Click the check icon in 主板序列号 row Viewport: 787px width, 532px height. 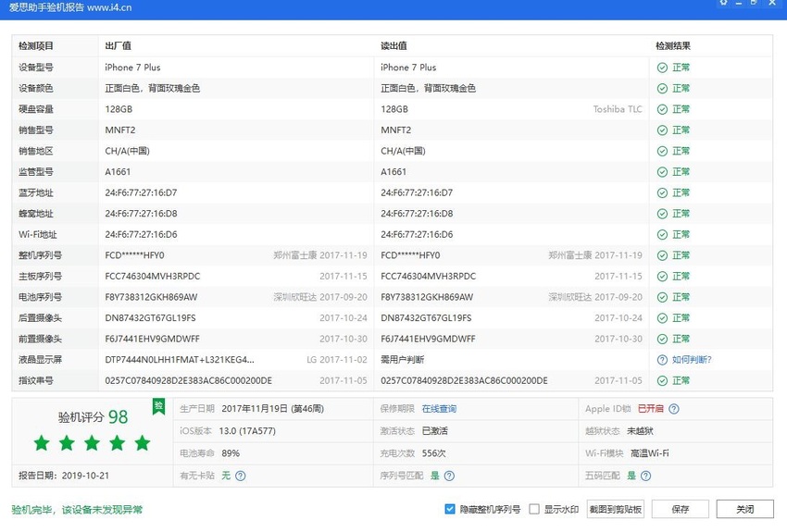coord(662,277)
